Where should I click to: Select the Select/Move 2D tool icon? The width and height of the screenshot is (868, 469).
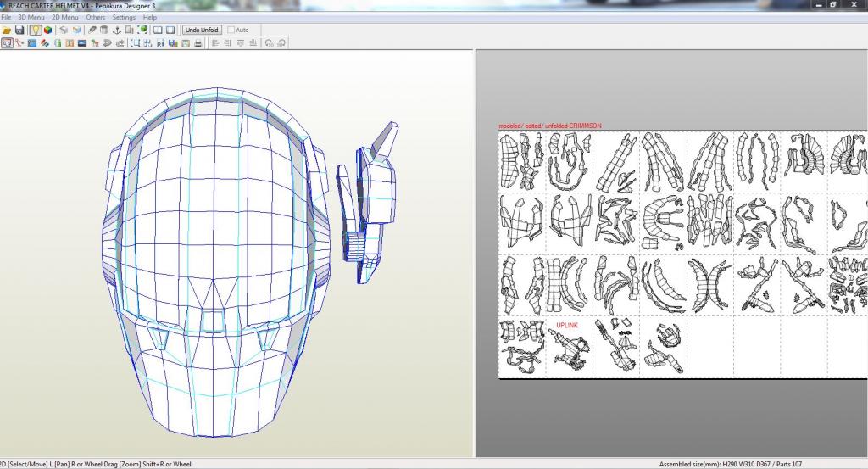7,43
